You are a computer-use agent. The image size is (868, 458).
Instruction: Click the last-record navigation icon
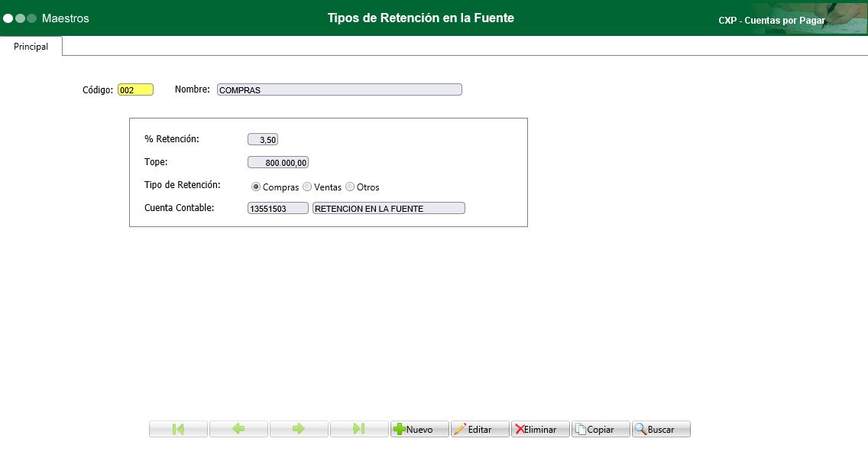pyautogui.click(x=358, y=429)
